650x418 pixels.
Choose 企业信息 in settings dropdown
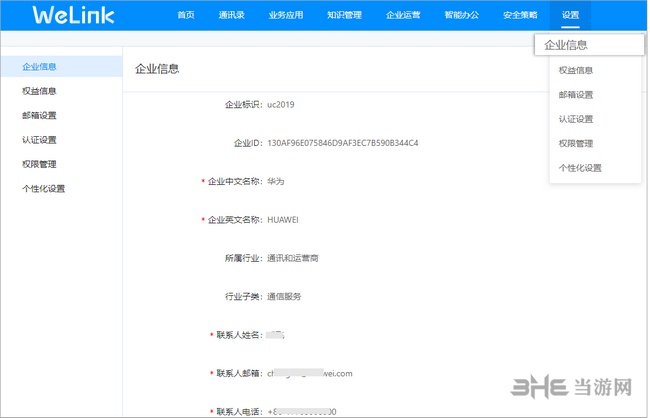pos(589,45)
